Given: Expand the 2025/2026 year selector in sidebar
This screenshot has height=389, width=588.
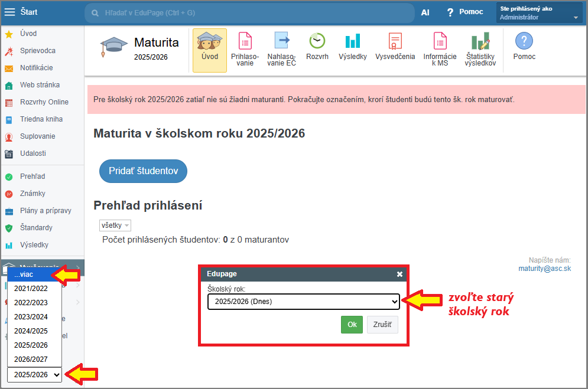Looking at the screenshot, I should (34, 375).
